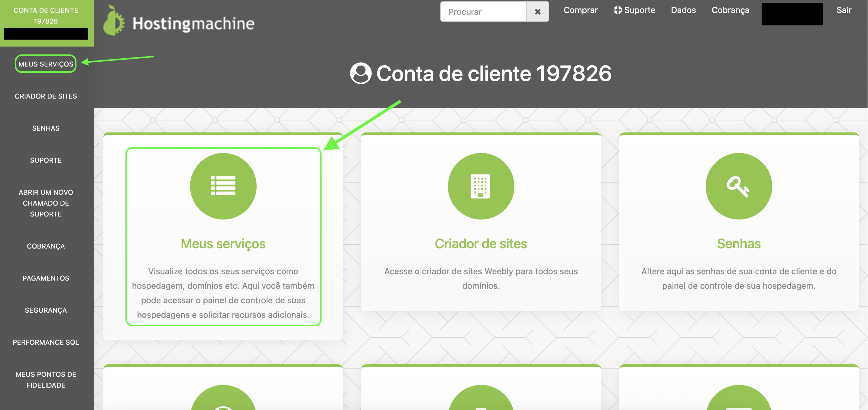Click the user avatar icon beside Conta de cliente
Viewport: 868px width, 410px height.
[x=361, y=73]
